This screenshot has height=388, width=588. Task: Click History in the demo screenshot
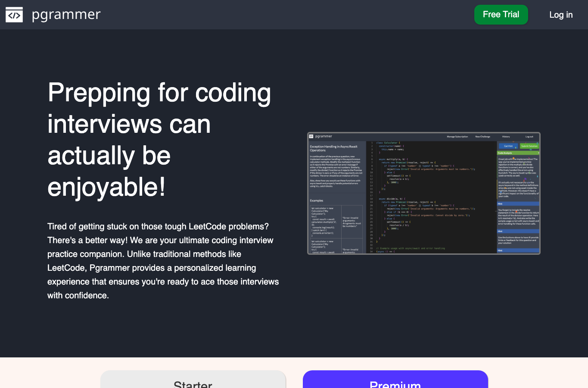[506, 137]
